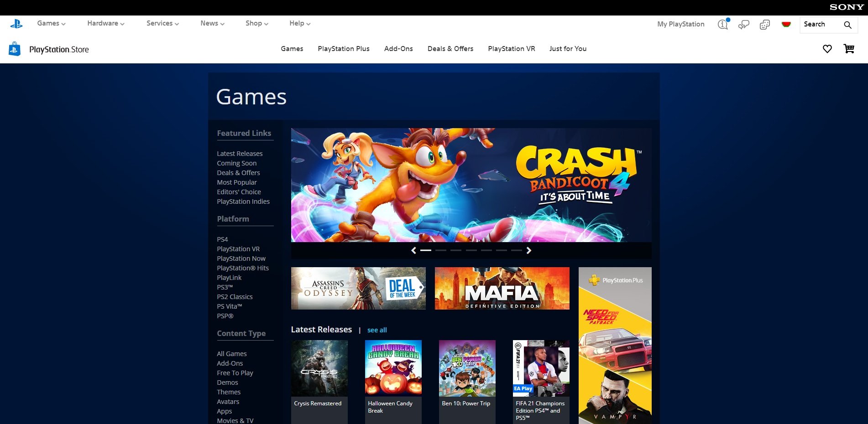Screen dimensions: 868x424
Task: Open PlayStation Plus Need for Speed banner
Action: click(x=615, y=346)
